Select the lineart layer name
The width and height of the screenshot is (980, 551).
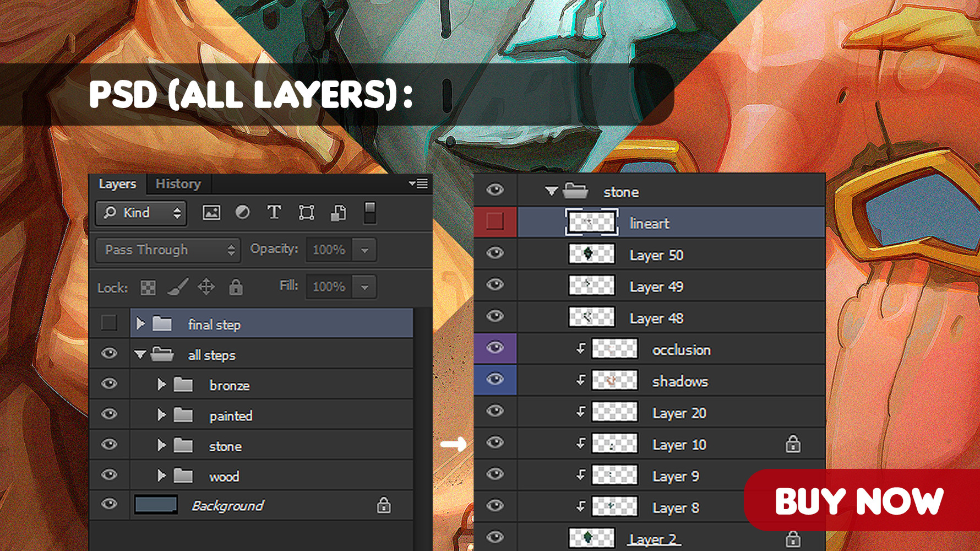coord(649,223)
